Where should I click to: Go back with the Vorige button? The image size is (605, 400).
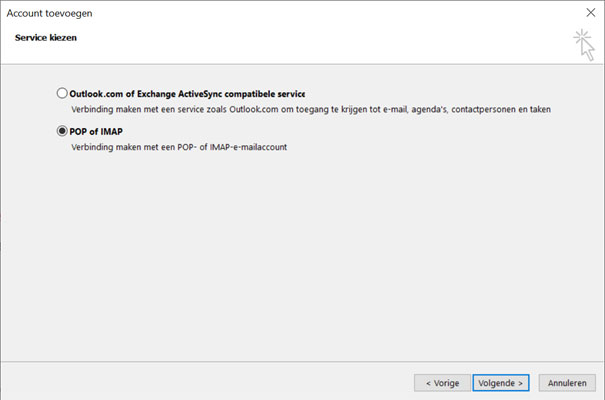(442, 383)
